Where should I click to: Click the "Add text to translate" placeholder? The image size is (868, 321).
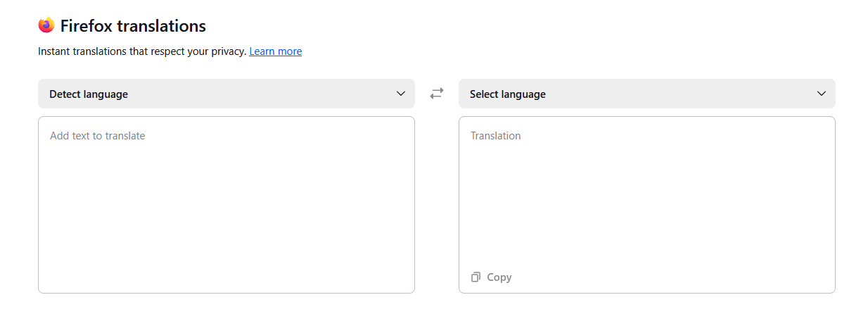click(x=98, y=136)
